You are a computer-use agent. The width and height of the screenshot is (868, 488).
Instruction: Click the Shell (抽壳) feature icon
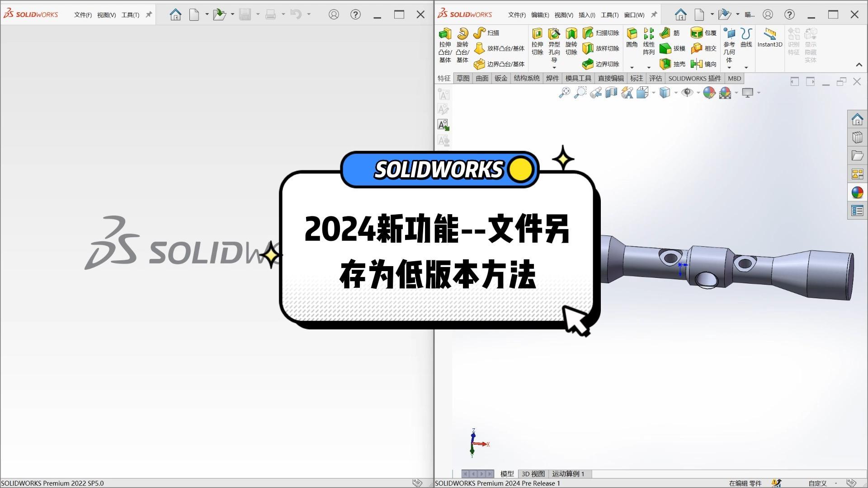665,64
